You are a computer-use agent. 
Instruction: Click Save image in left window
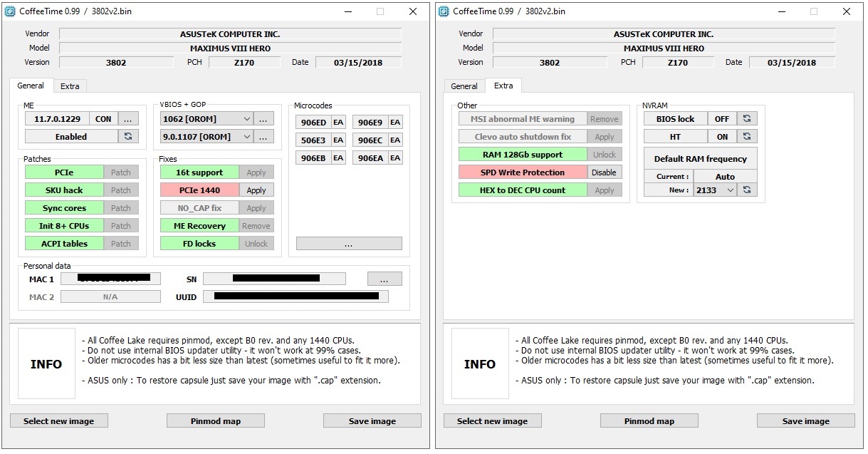(x=372, y=421)
